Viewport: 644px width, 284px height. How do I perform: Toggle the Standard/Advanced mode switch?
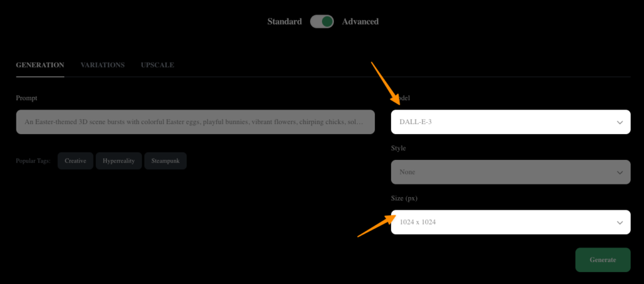coord(321,21)
